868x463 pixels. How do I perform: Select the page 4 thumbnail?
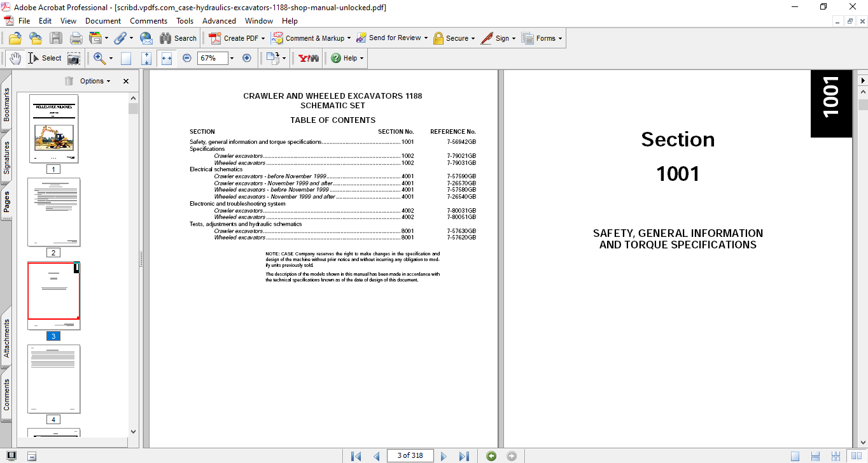(53, 379)
